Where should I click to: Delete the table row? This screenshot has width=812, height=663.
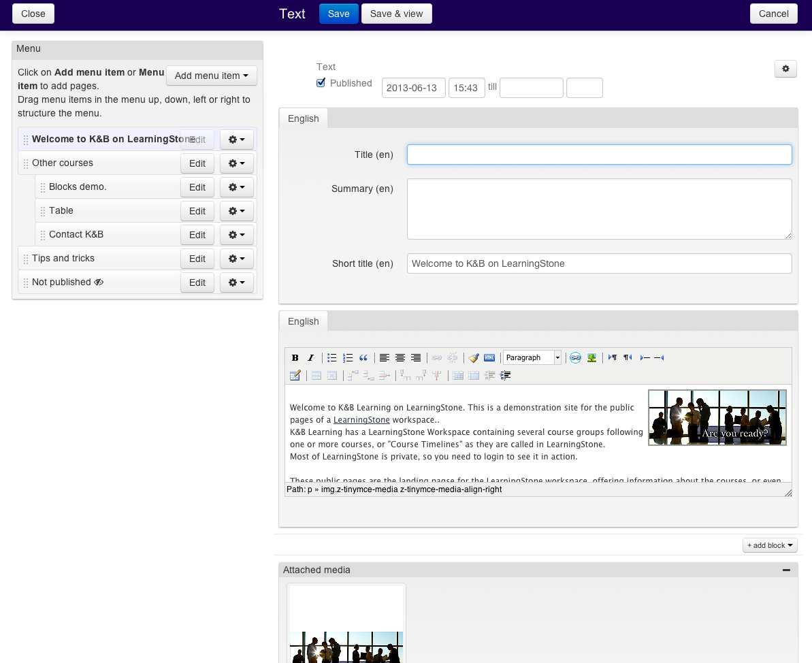click(x=385, y=376)
